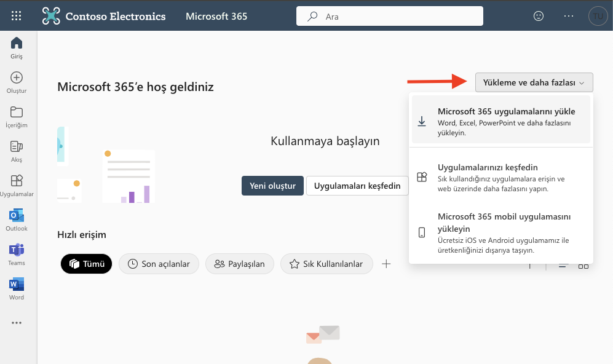The width and height of the screenshot is (613, 364).
Task: Switch to Sık Kullanılanlar filter
Action: (326, 264)
